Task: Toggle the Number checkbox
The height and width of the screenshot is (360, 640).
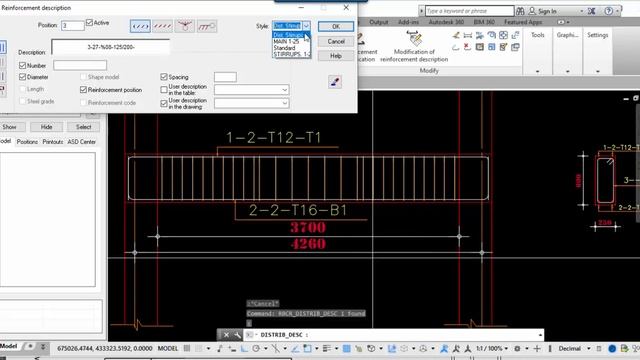Action: point(22,65)
